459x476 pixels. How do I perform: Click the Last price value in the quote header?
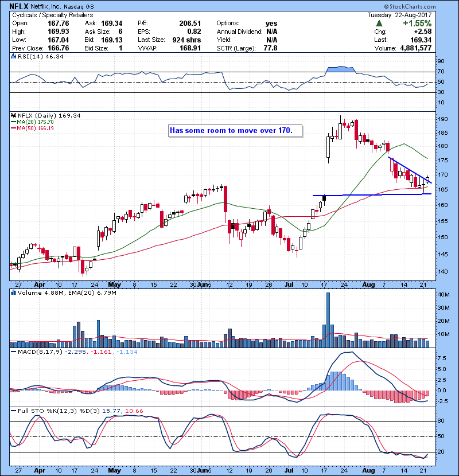[x=421, y=40]
